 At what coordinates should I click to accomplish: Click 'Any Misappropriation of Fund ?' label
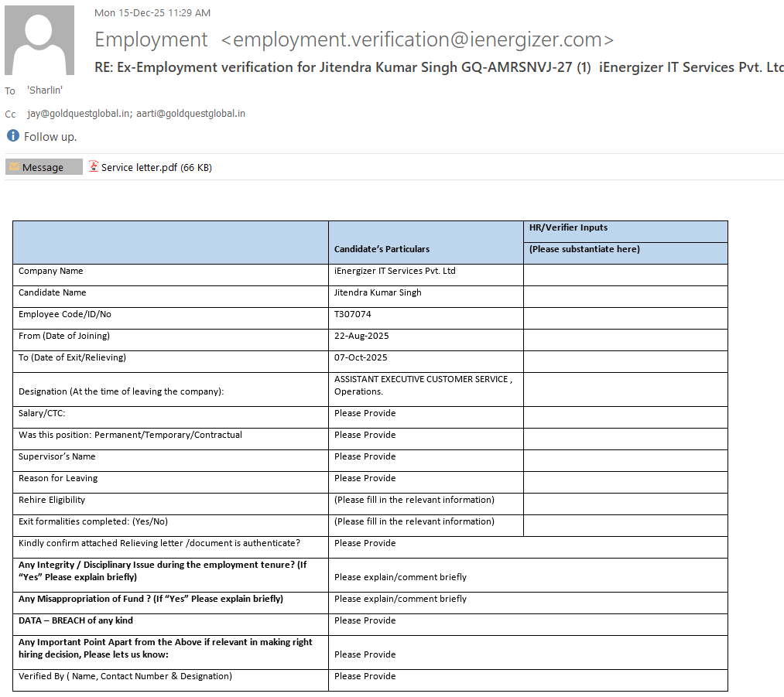point(150,599)
